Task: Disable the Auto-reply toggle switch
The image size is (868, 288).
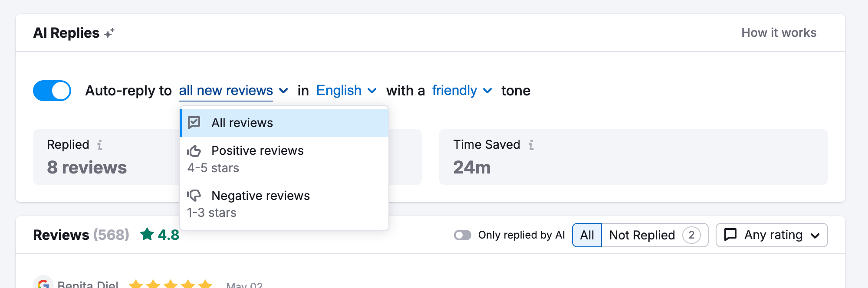Action: tap(52, 91)
